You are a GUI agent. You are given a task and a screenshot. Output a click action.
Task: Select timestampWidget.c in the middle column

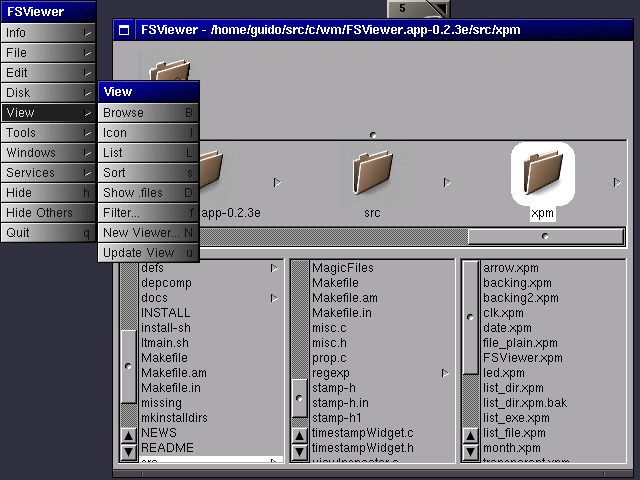pos(362,432)
